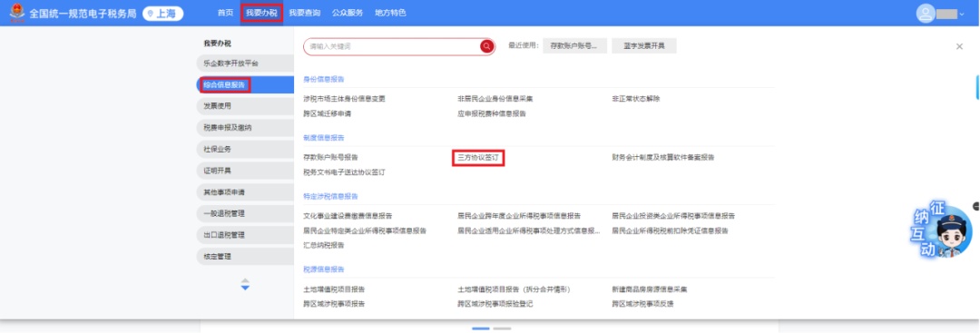Viewport: 980px width, 333px height.
Task: Open 居民企业跨年度企业所得税事项信息报告
Action: point(519,216)
